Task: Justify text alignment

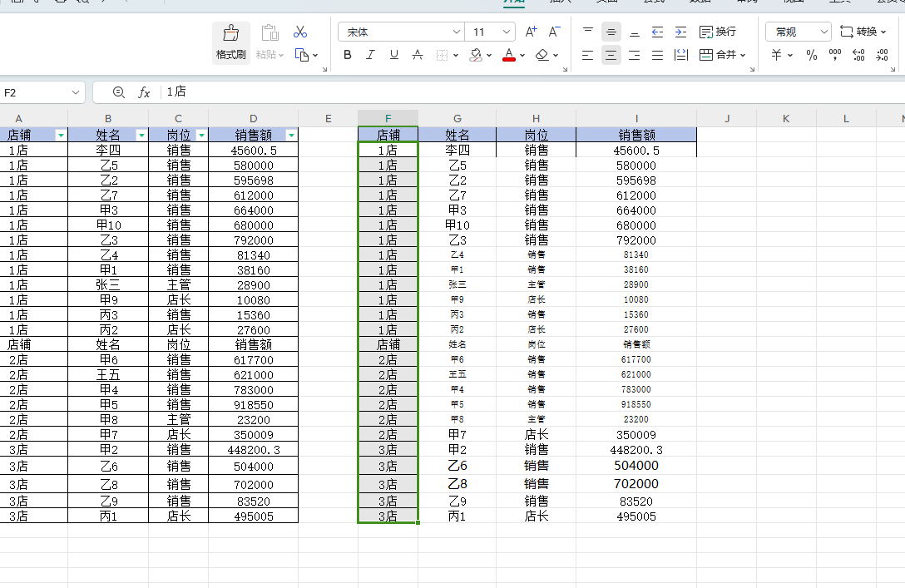Action: [657, 55]
